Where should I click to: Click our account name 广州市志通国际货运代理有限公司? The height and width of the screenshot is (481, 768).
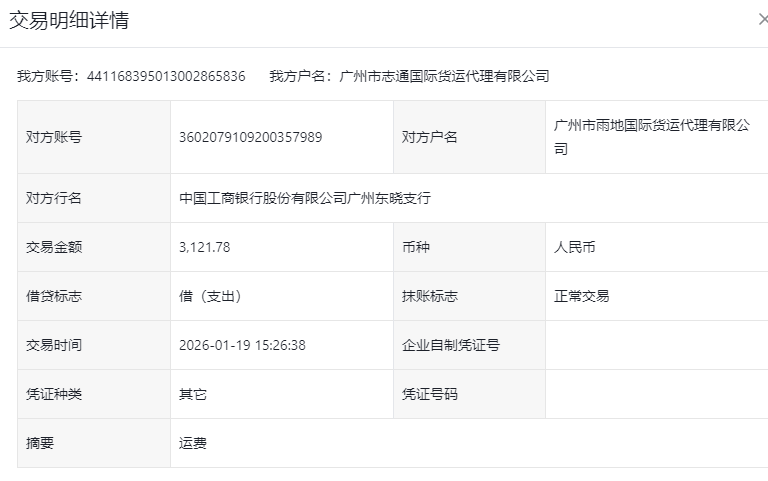[x=444, y=76]
